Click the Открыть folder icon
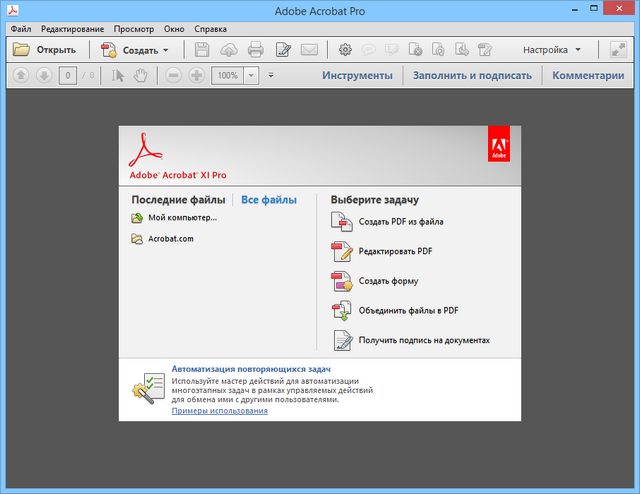The height and width of the screenshot is (494, 640). click(x=21, y=49)
